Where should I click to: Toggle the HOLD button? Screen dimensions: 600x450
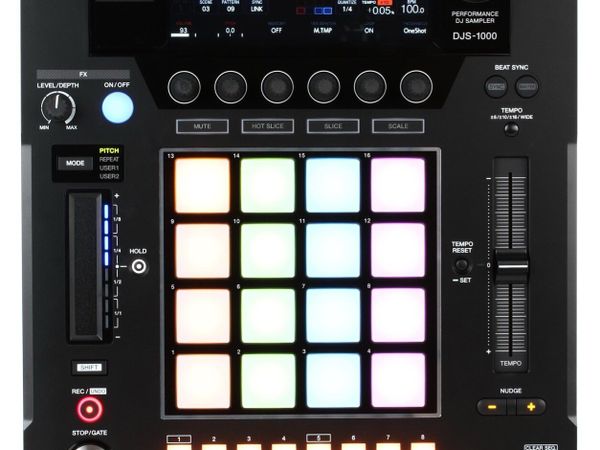(x=138, y=267)
